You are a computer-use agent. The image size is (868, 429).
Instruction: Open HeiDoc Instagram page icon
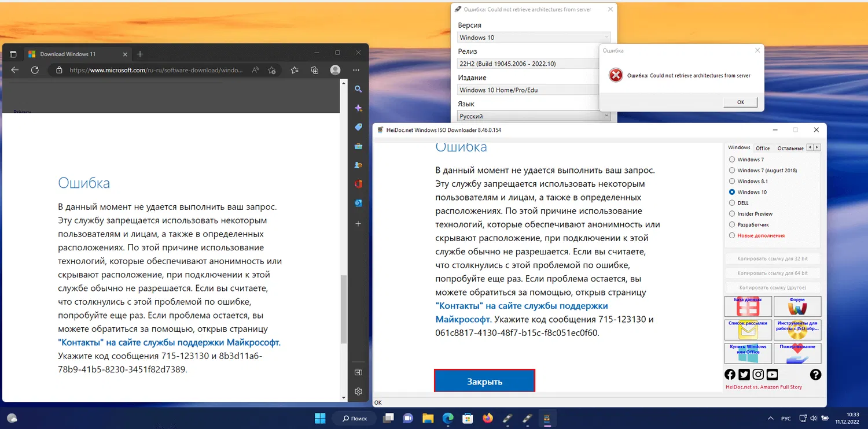[758, 375]
